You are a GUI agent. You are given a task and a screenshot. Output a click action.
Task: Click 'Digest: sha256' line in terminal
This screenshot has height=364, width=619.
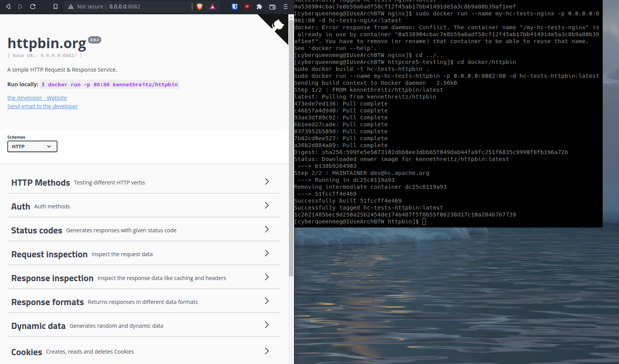coord(431,152)
